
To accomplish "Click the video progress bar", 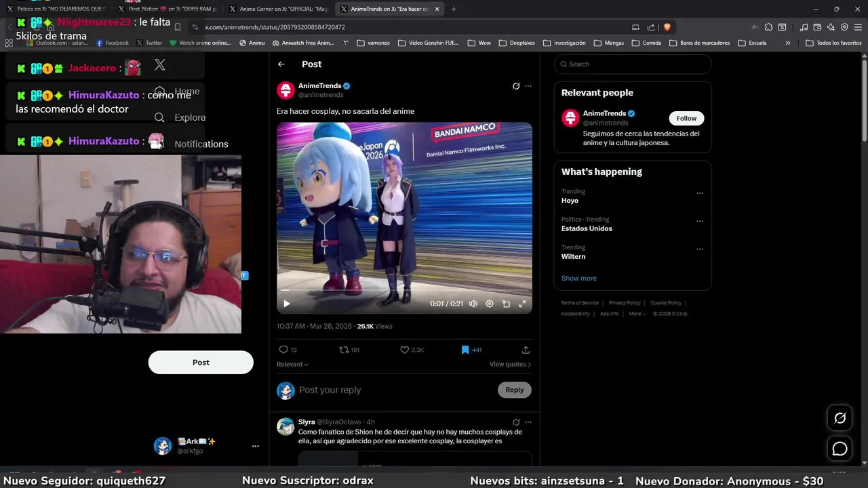I will (x=404, y=291).
